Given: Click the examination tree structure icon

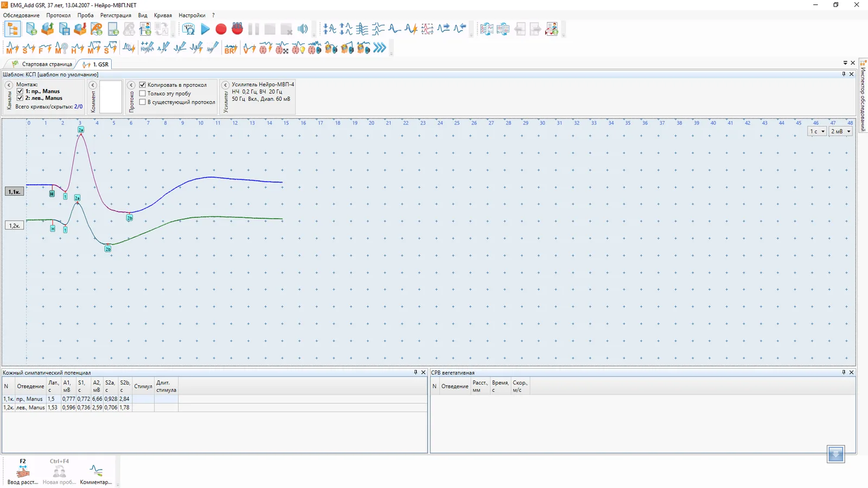Looking at the screenshot, I should [x=12, y=29].
